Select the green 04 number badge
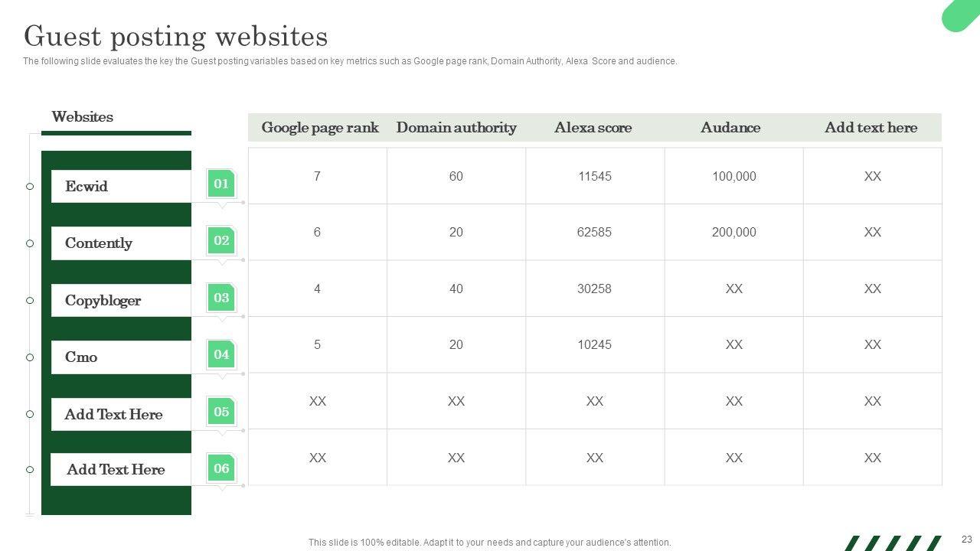The height and width of the screenshot is (551, 980). [221, 354]
